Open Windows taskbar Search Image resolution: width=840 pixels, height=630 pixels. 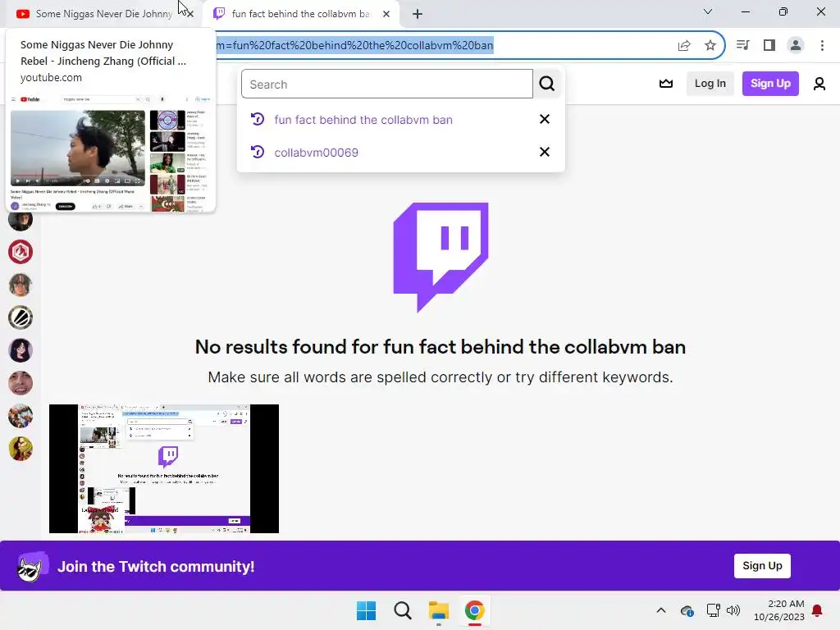(x=402, y=610)
